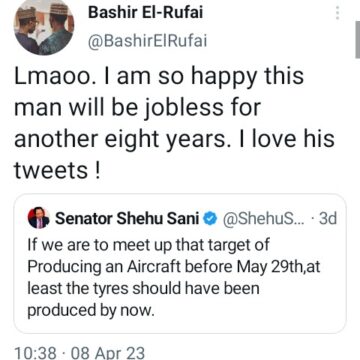
Task: Tap the 'least the tyres should have been' line
Action: coord(143,289)
